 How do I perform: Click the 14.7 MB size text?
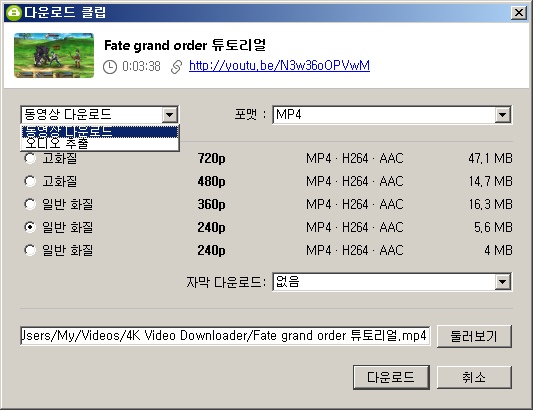tap(491, 182)
